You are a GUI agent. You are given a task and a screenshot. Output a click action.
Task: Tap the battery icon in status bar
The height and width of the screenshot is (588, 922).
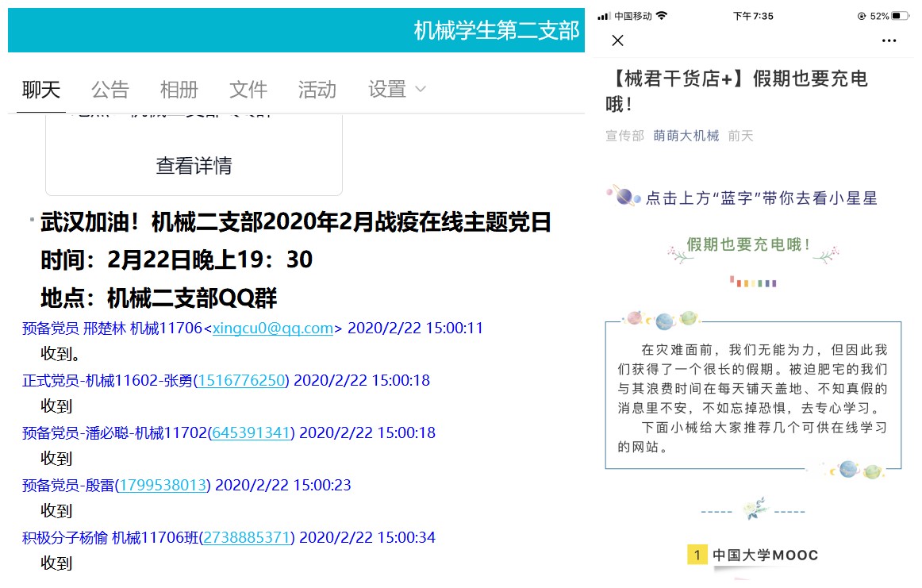[x=900, y=16]
